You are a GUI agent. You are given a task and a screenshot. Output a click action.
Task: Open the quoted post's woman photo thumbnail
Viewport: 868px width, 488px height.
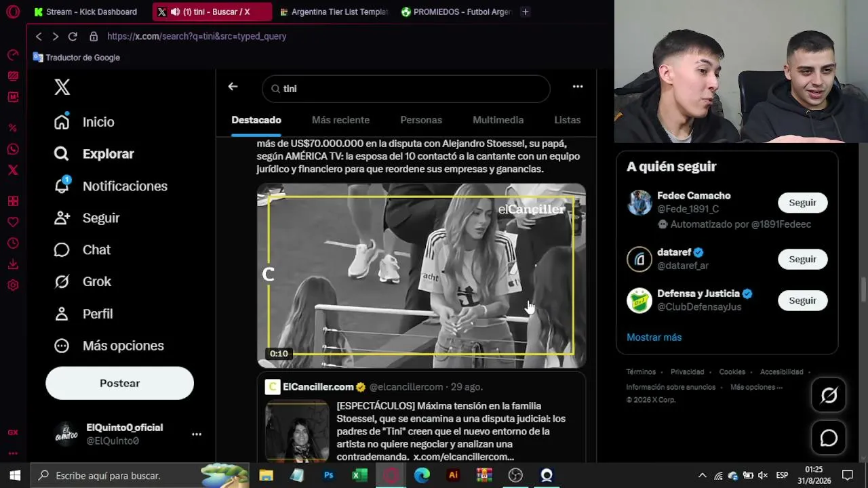click(297, 430)
